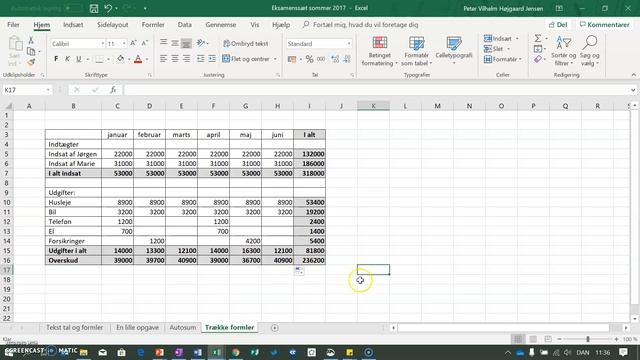The height and width of the screenshot is (360, 640).
Task: Click the Save icon in title bar
Action: [x=94, y=8]
